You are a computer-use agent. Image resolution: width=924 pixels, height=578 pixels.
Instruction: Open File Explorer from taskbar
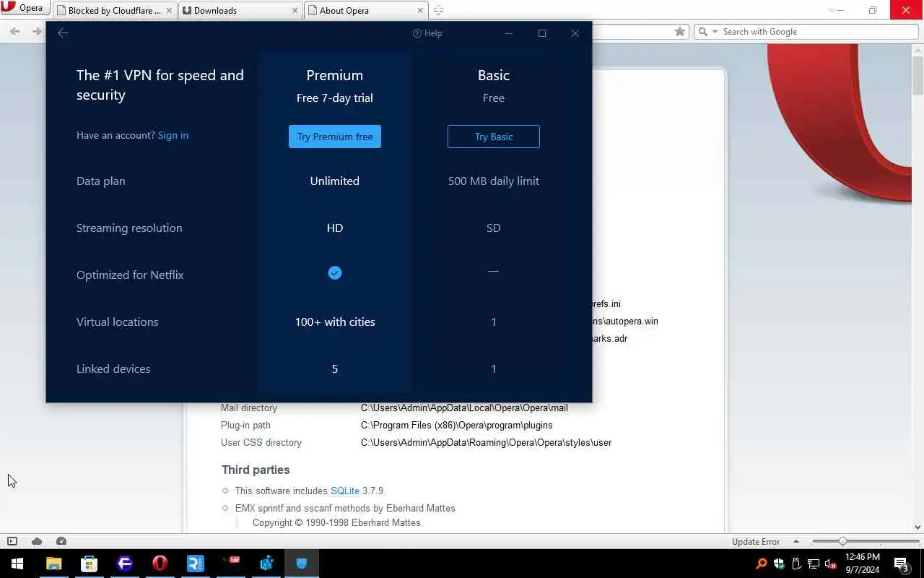pos(53,564)
